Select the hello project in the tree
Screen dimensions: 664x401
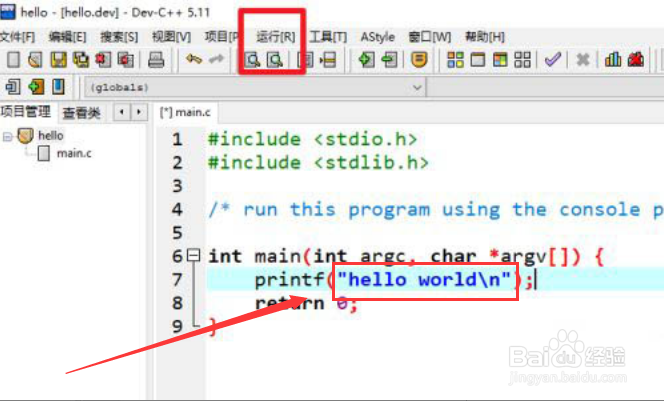pos(50,136)
